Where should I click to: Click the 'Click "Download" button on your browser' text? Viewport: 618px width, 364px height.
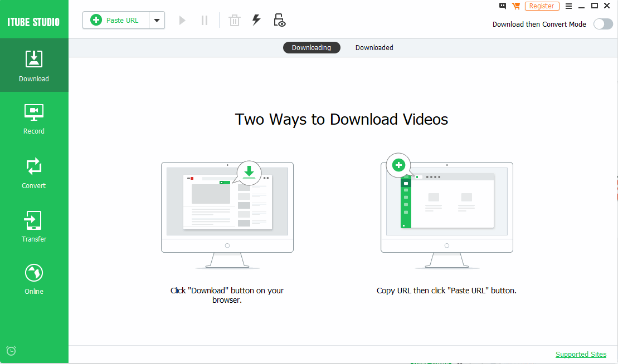pos(227,295)
